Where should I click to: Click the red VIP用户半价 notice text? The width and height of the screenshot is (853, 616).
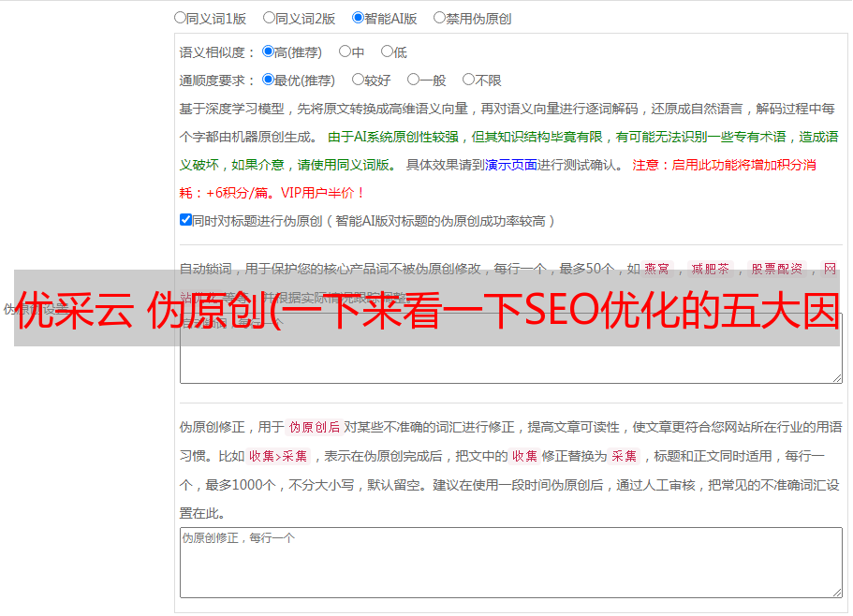pyautogui.click(x=321, y=193)
